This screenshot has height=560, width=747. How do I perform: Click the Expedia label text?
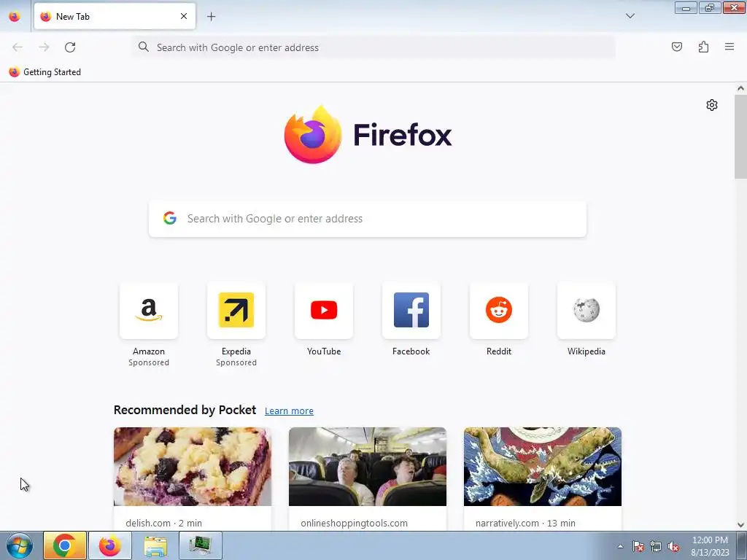coord(236,351)
